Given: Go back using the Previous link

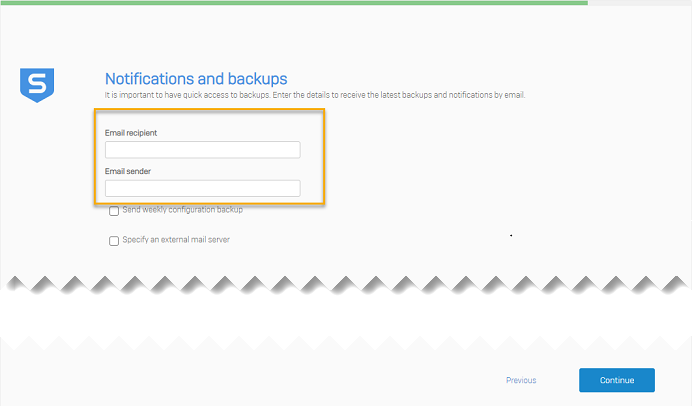Looking at the screenshot, I should [x=520, y=380].
